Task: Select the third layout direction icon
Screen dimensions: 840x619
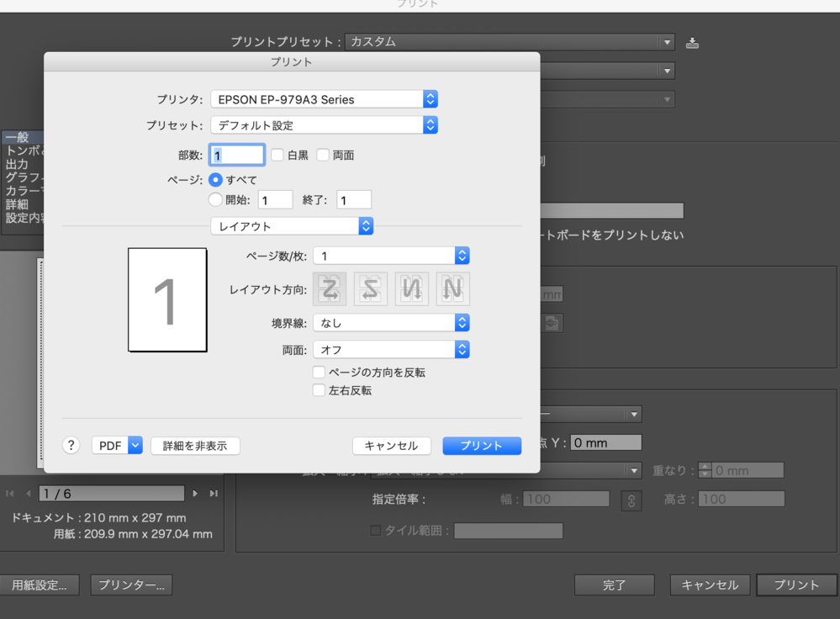Action: coord(412,288)
